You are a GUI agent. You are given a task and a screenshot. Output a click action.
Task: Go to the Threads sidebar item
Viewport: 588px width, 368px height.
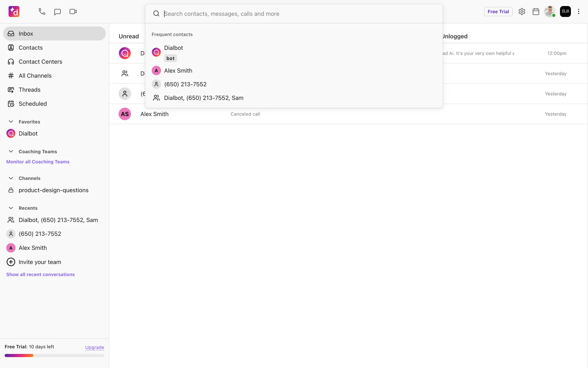(x=29, y=90)
